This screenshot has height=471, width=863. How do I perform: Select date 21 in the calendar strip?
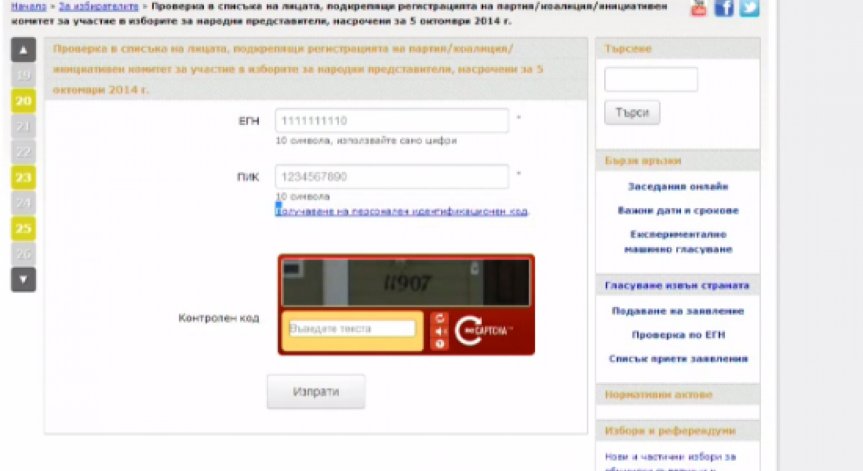pyautogui.click(x=23, y=126)
